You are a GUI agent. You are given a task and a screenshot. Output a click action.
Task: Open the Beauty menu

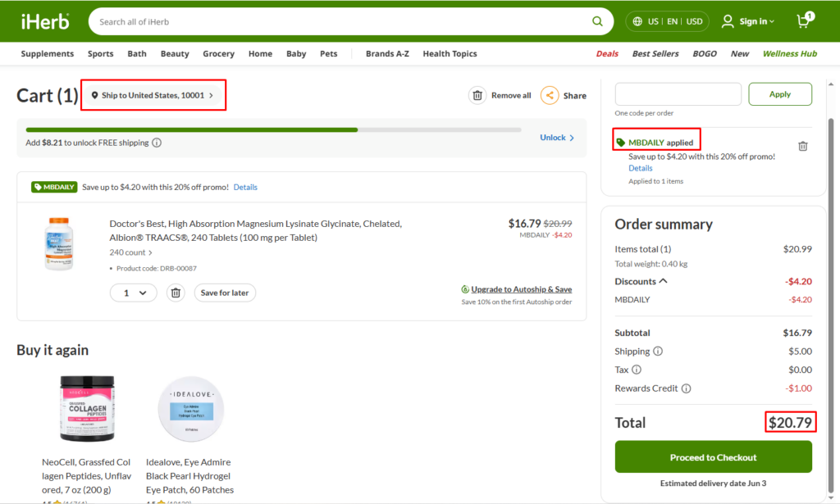tap(175, 53)
